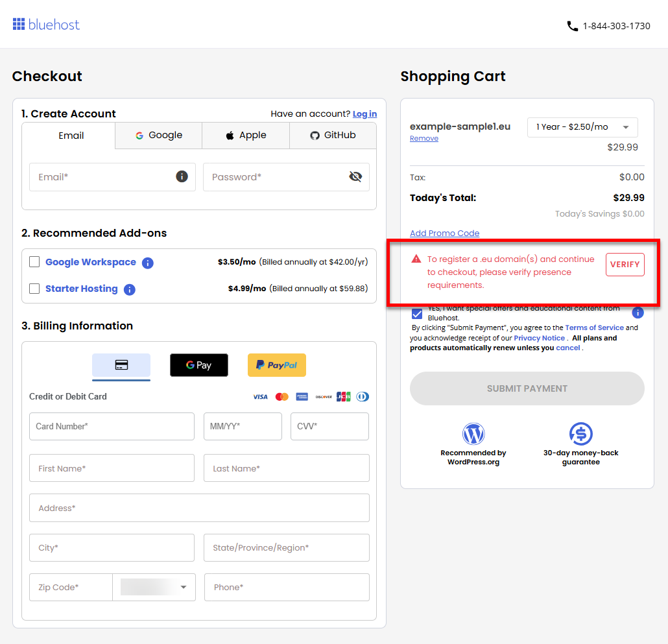
Task: Click the info icon in Email field
Action: 182,176
